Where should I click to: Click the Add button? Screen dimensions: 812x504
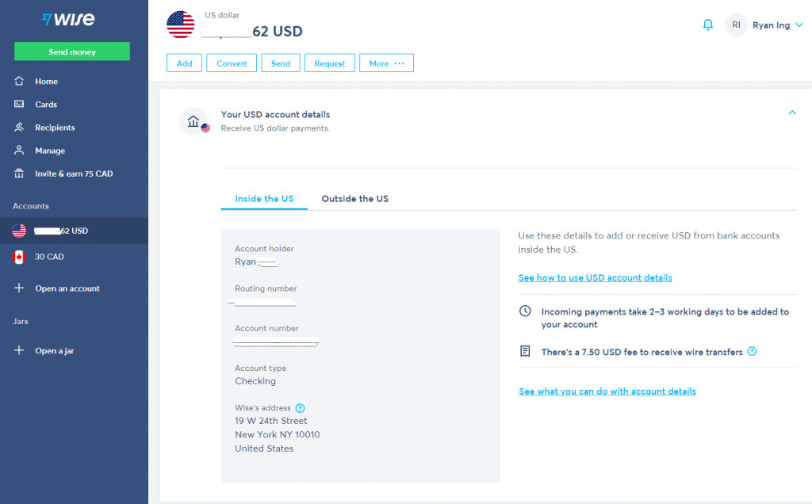click(x=184, y=63)
